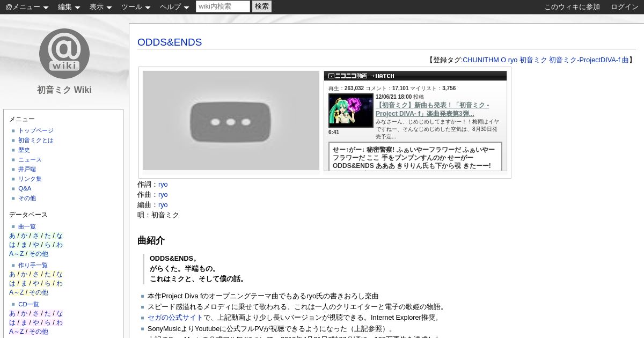Click A～Z under 曲一覧

pos(17,254)
